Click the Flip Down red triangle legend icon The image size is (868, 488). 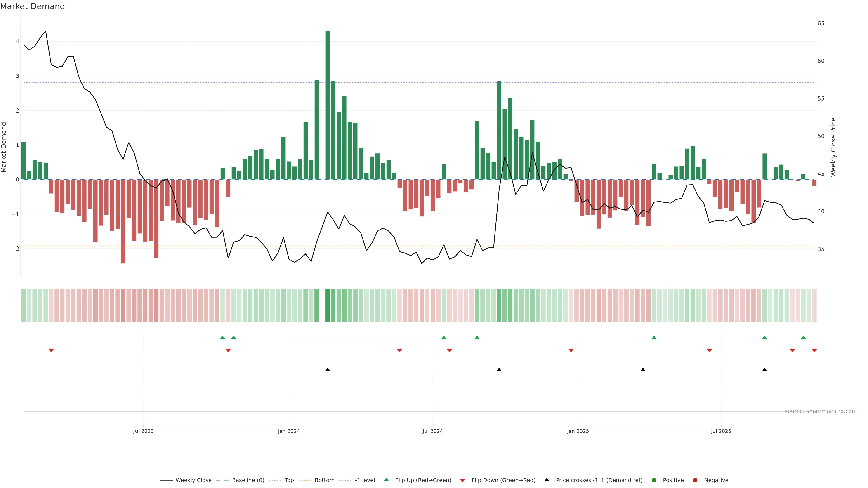(x=463, y=480)
